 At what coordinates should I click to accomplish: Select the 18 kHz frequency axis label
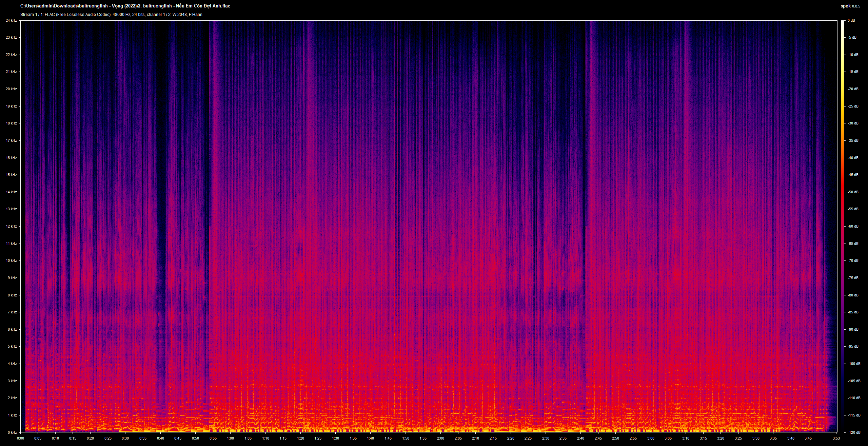[11, 123]
